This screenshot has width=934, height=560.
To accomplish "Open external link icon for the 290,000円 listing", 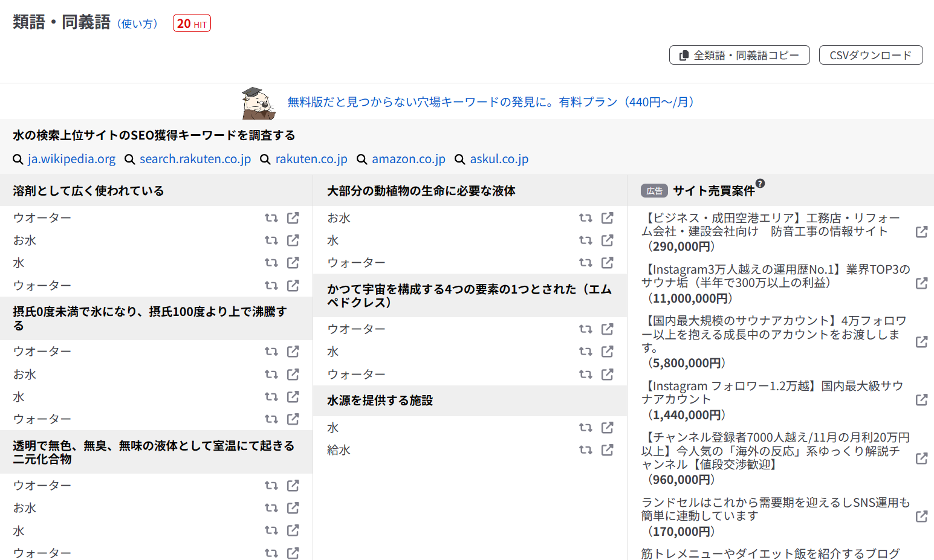I will pos(921,232).
